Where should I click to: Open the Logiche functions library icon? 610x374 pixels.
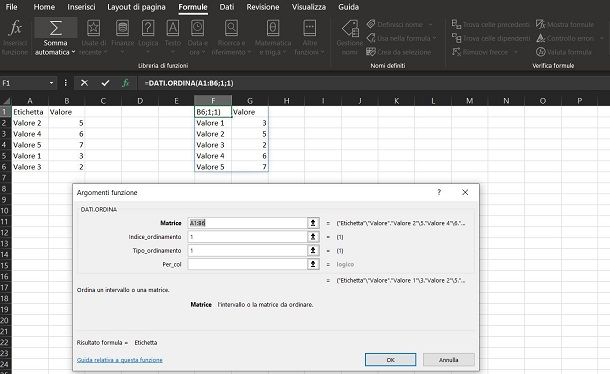148,28
